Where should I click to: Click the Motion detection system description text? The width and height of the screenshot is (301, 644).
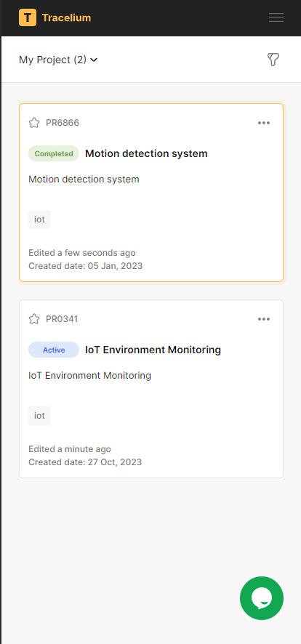point(84,180)
